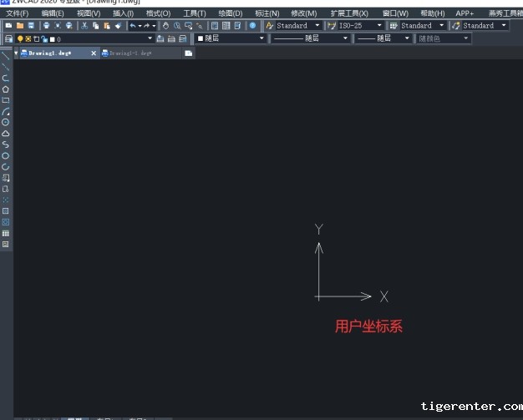Click the Cut scissors icon
Screen dimensions: 523x420
84,26
